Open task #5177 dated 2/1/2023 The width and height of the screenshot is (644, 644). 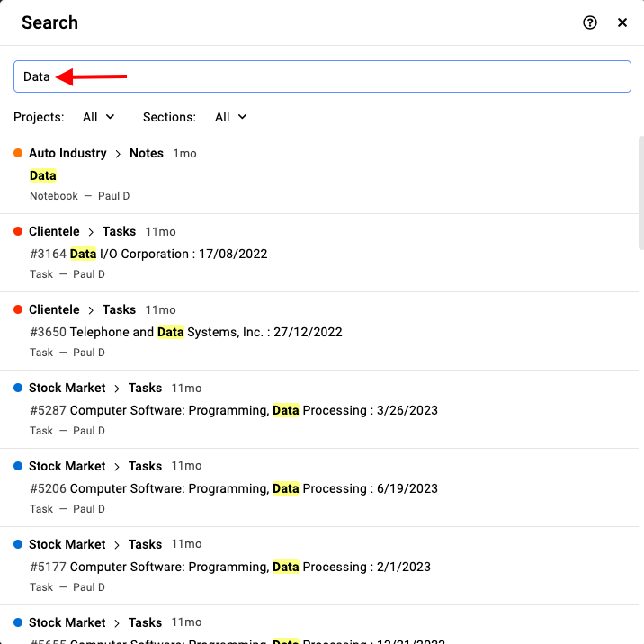tap(230, 567)
